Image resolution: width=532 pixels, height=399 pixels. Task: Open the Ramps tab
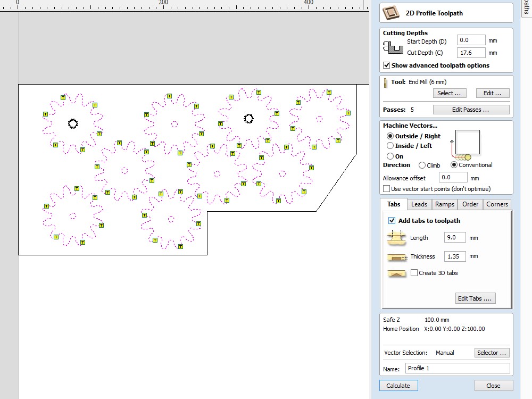[444, 204]
